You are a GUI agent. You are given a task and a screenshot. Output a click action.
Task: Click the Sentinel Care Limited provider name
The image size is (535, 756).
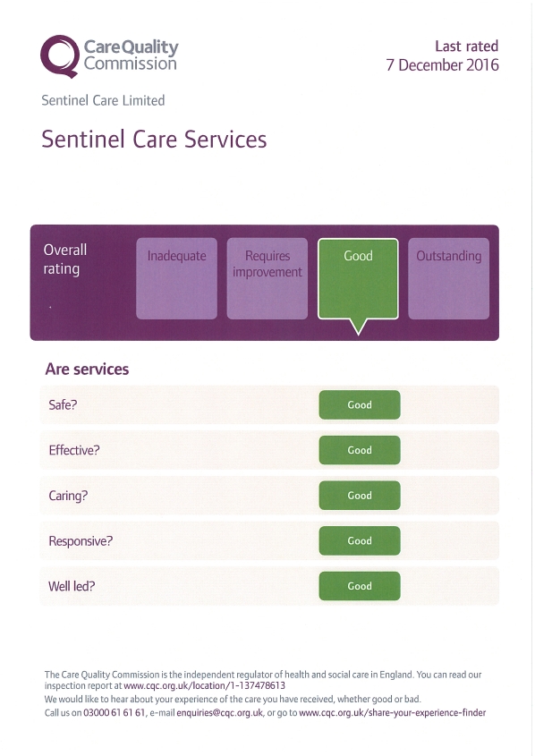(x=103, y=100)
